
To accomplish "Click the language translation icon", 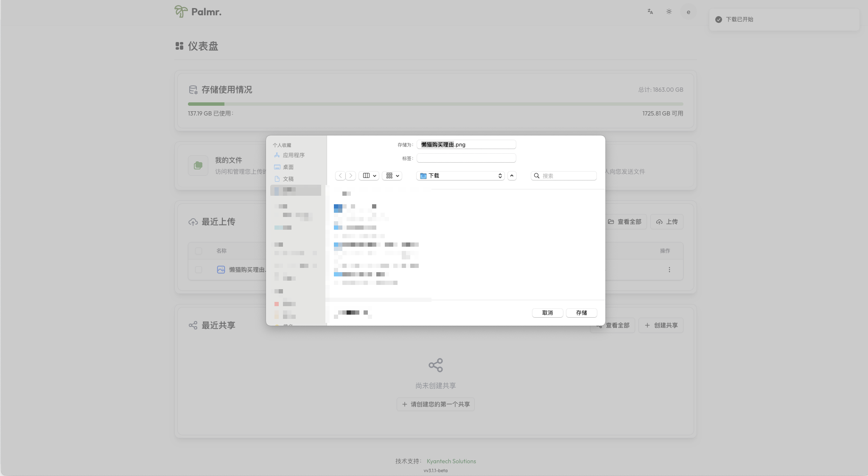I will pyautogui.click(x=650, y=12).
